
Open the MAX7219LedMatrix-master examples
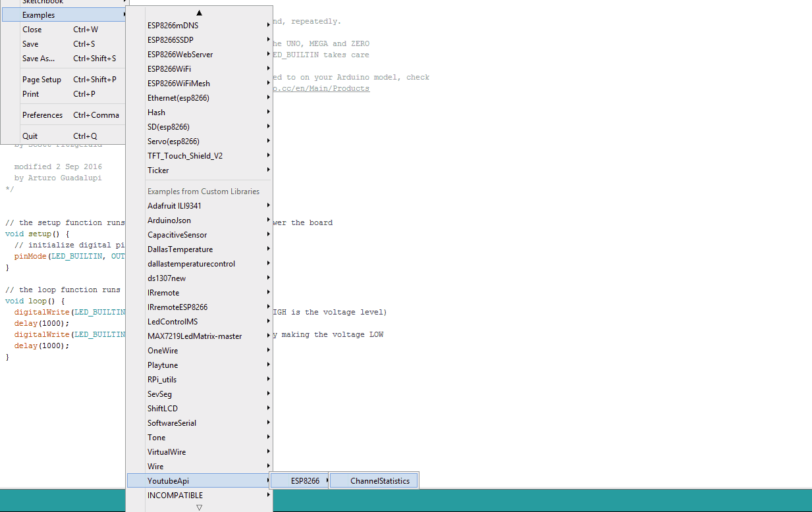tap(194, 336)
